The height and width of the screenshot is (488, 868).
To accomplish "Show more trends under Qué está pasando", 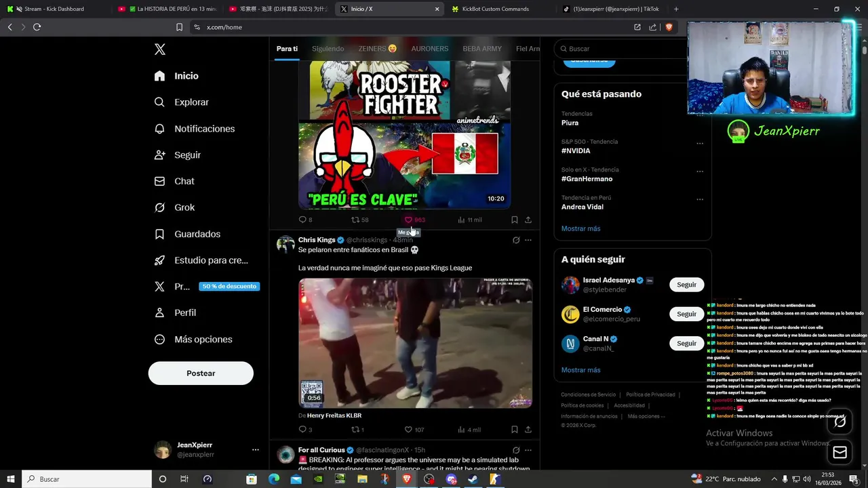I will pos(580,229).
